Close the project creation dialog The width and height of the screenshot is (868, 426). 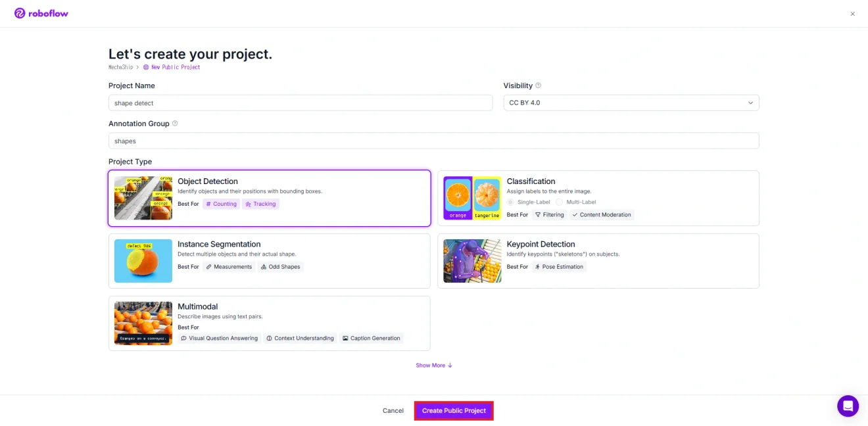click(852, 14)
